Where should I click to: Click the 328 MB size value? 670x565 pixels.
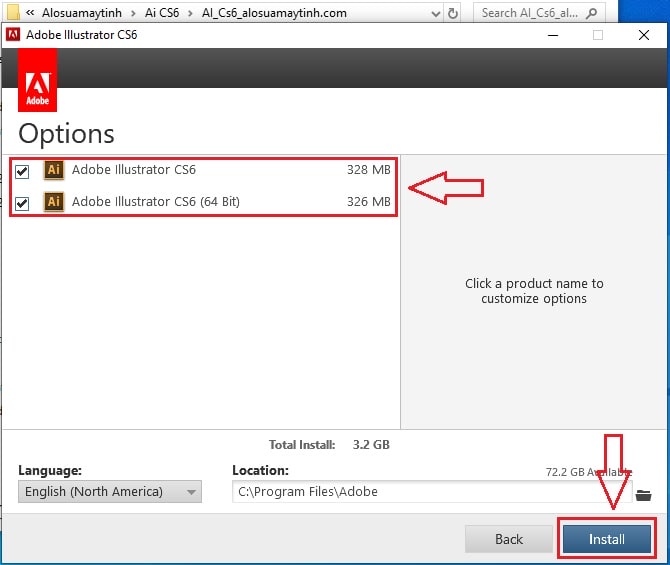368,170
